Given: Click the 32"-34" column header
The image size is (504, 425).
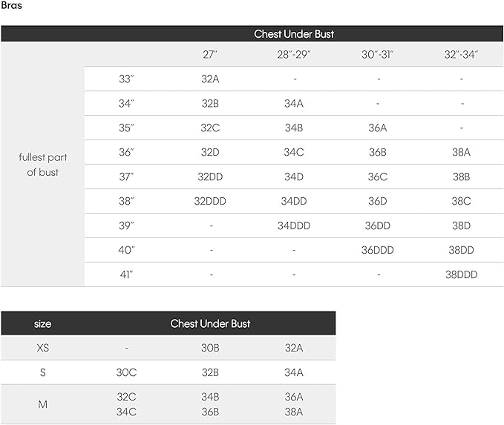Looking at the screenshot, I should [461, 55].
